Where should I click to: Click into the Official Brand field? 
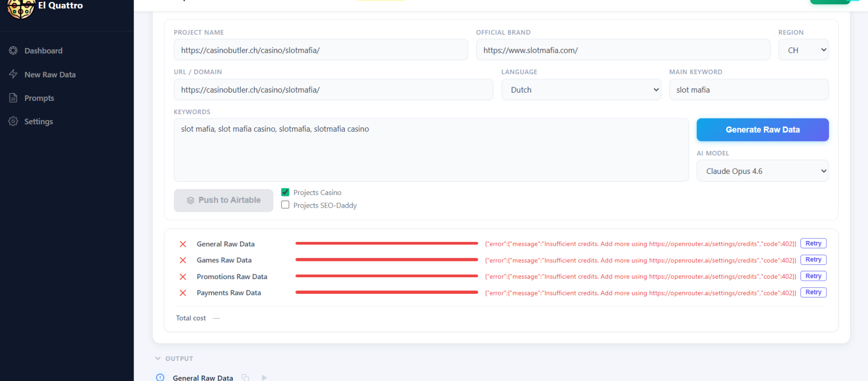[623, 50]
